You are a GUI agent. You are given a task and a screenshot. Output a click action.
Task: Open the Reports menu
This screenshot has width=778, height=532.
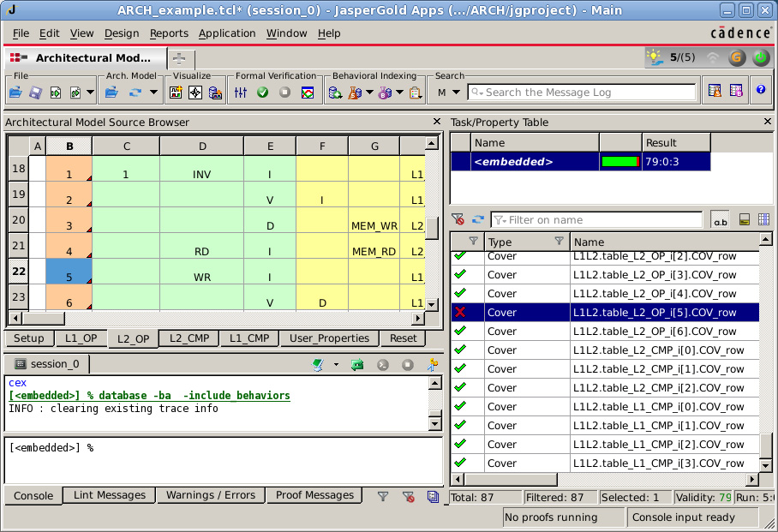[169, 33]
